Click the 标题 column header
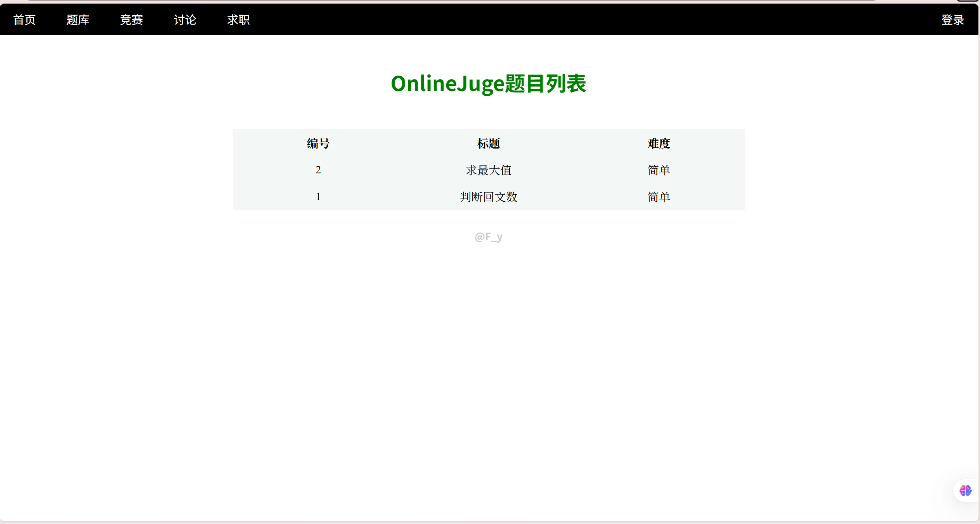 point(488,143)
